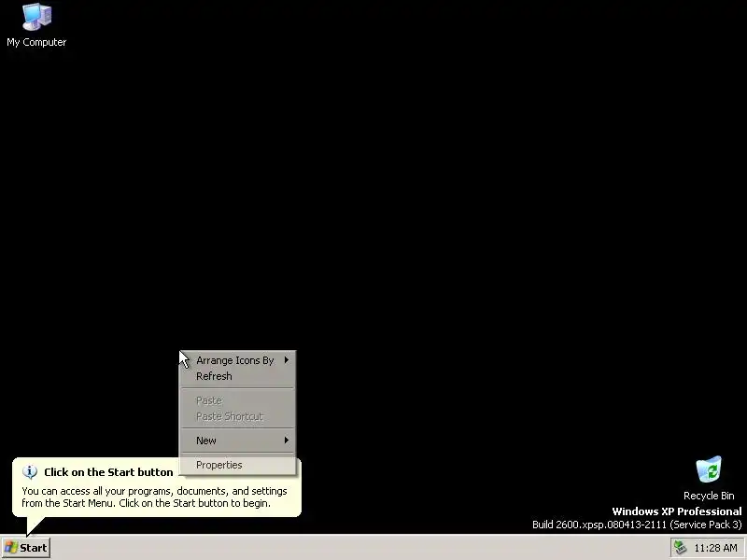Click the system tray network icon
Viewport: 747px width, 560px height.
click(x=681, y=548)
